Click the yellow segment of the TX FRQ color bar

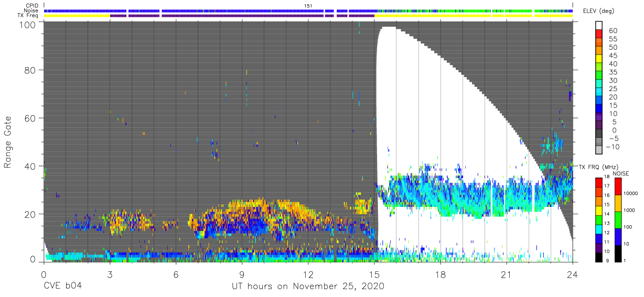pos(598,210)
